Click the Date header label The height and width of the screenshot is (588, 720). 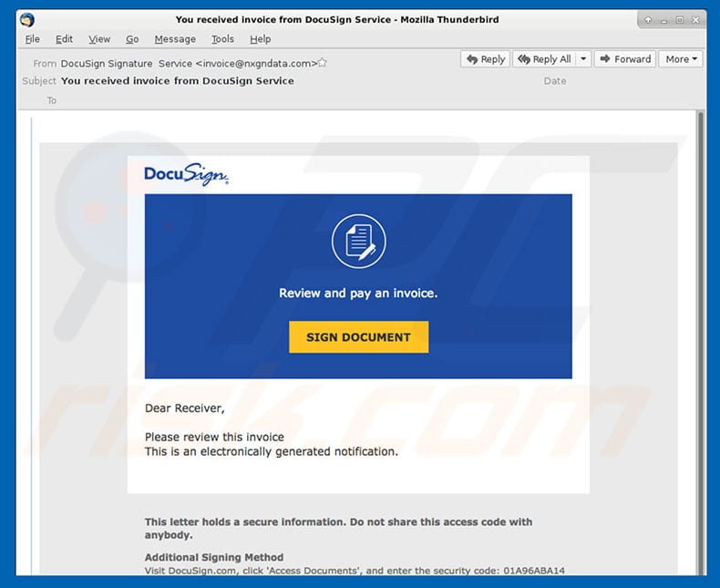pos(555,81)
